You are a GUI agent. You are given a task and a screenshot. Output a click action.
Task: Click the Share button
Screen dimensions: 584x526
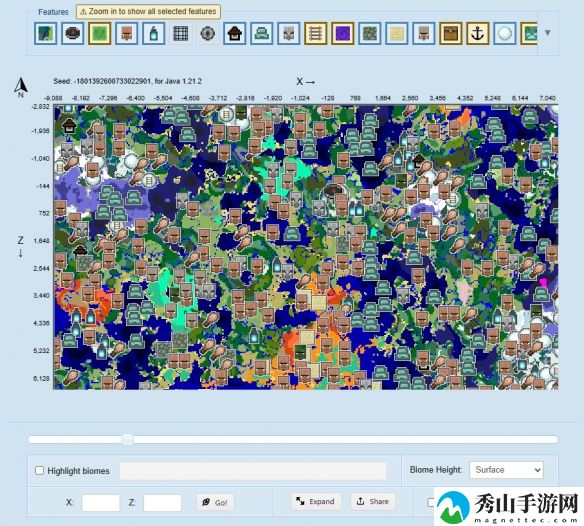click(373, 501)
